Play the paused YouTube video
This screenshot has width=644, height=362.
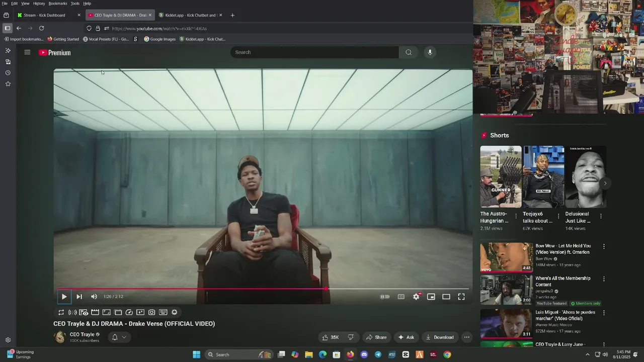64,297
